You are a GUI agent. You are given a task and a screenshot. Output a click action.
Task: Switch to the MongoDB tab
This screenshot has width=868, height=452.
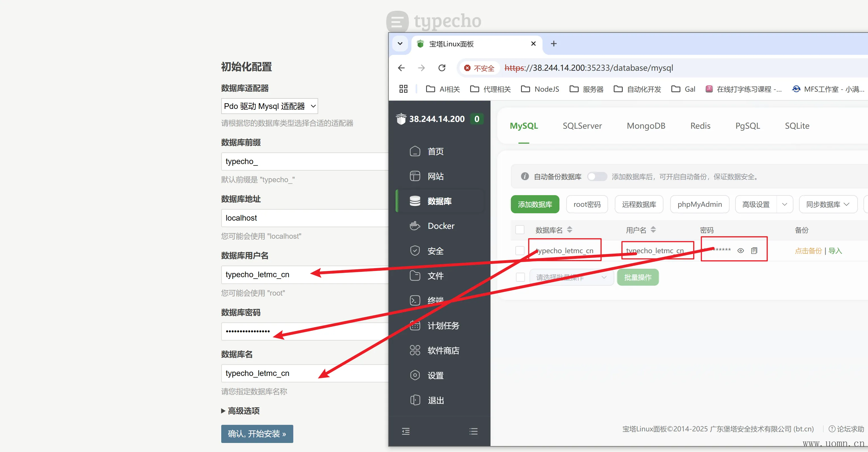(x=646, y=126)
